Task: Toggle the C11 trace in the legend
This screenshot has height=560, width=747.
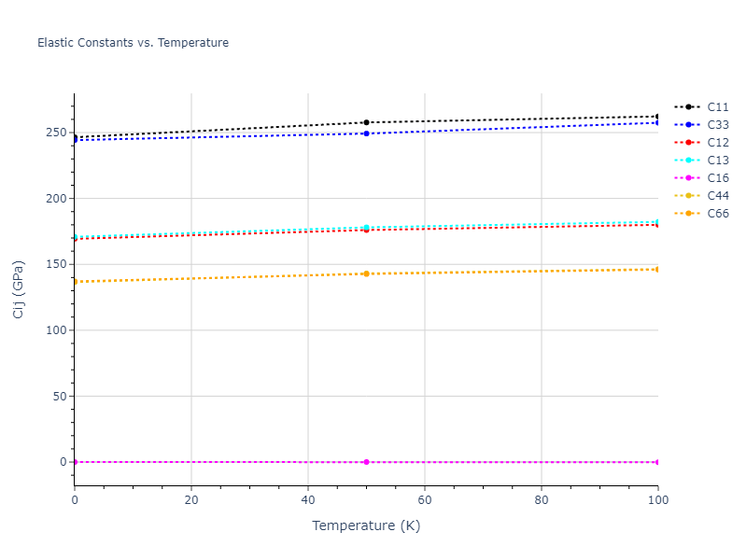Action: point(717,107)
